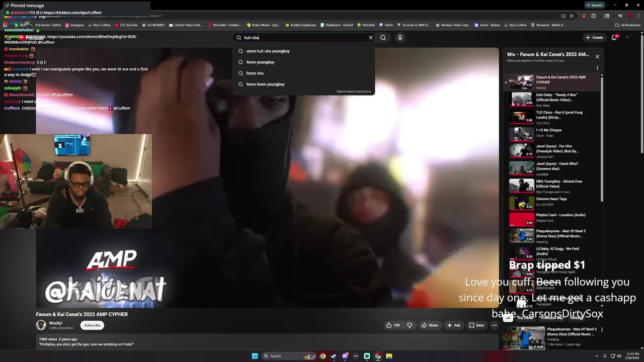The width and height of the screenshot is (644, 362).
Task: Open Wocky! channel avatar
Action: [x=41, y=325]
